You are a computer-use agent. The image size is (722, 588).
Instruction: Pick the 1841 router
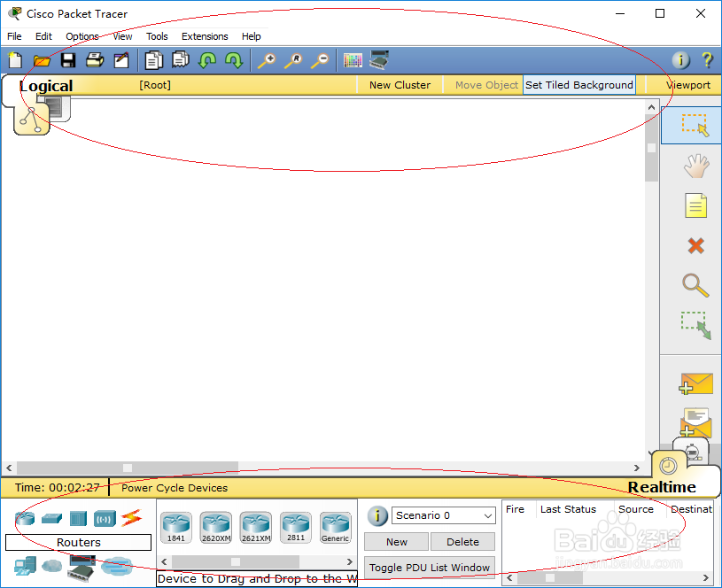tap(176, 528)
